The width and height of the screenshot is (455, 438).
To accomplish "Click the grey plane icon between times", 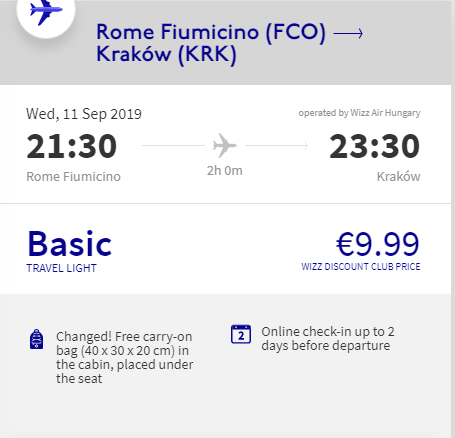I will pos(225,145).
